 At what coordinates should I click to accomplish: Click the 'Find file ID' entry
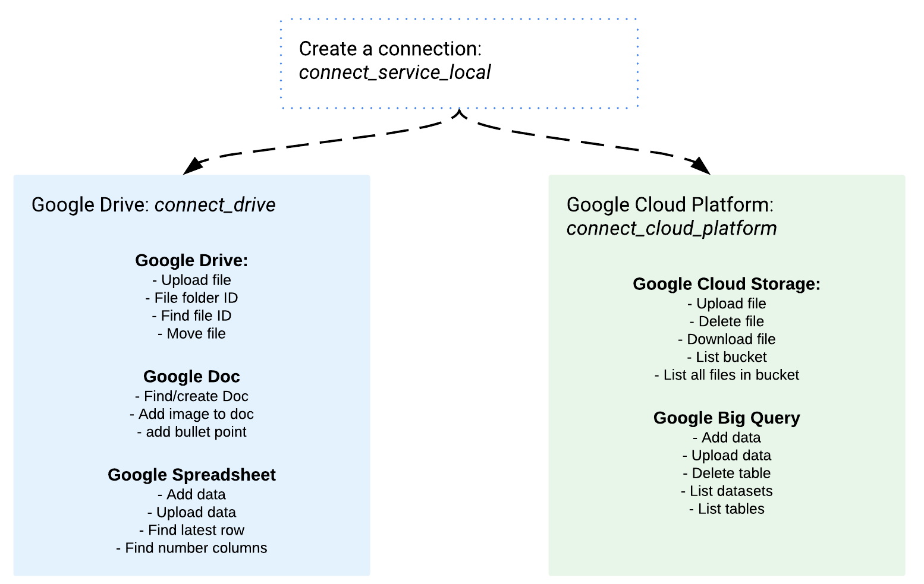point(191,315)
